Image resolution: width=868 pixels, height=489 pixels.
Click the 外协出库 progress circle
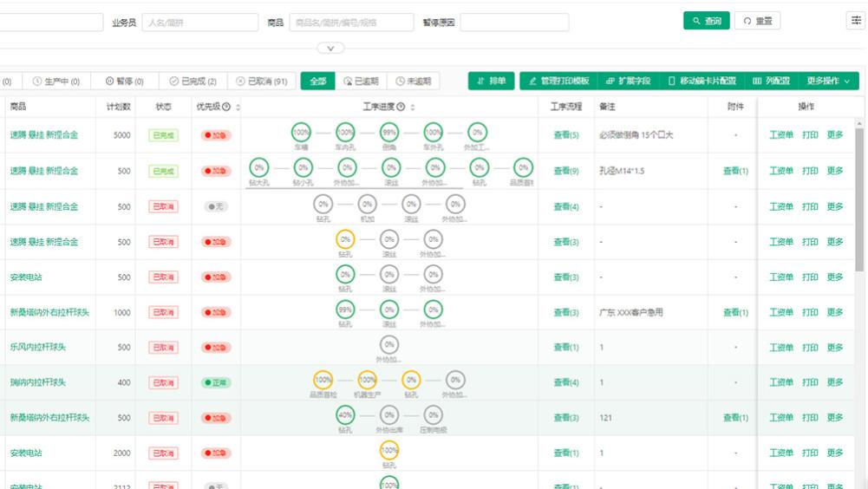pyautogui.click(x=389, y=415)
